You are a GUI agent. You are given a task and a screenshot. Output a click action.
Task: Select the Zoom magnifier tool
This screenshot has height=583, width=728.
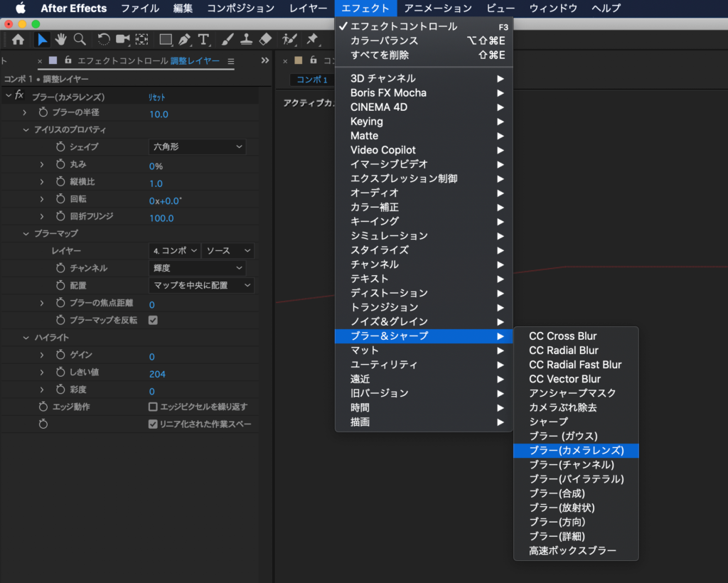tap(80, 40)
